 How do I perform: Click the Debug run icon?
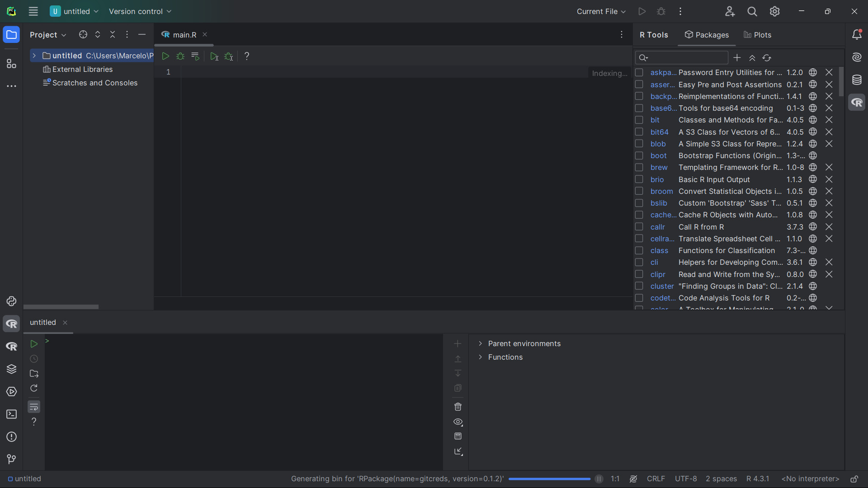181,56
